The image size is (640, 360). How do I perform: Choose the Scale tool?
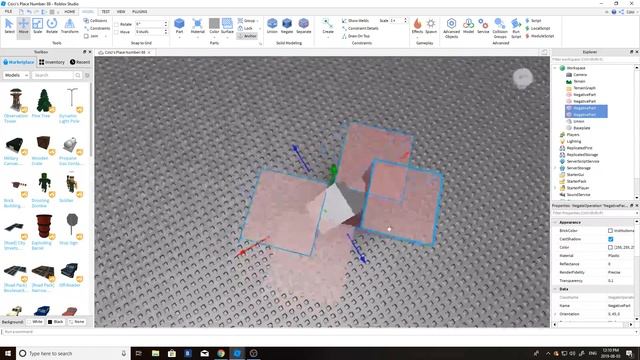(38, 26)
